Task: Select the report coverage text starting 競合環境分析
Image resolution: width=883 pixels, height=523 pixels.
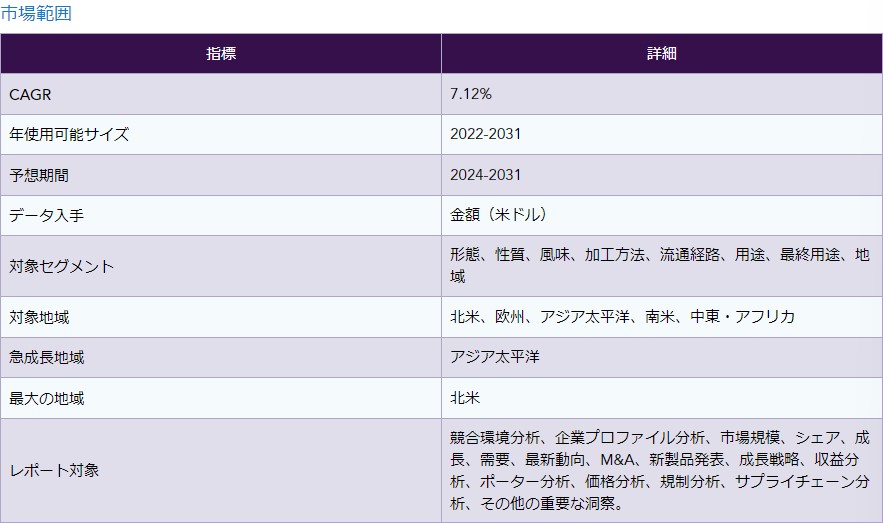Action: [660, 470]
